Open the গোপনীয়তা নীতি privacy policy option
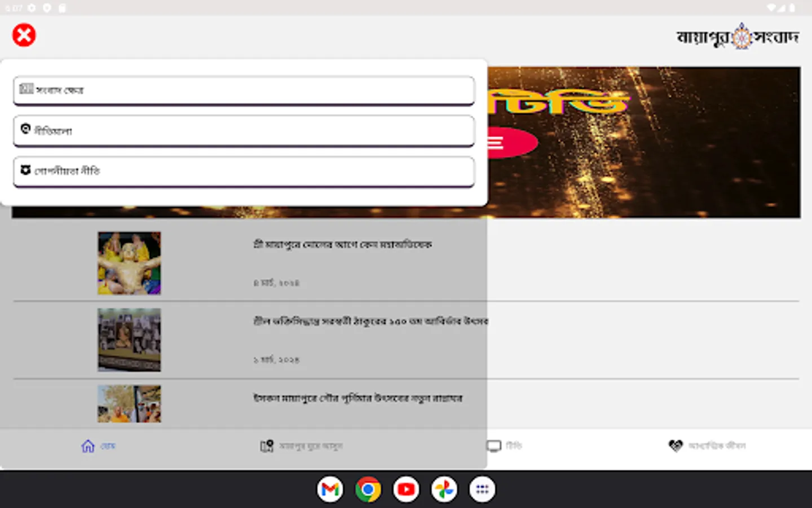Image resolution: width=812 pixels, height=508 pixels. coord(244,171)
